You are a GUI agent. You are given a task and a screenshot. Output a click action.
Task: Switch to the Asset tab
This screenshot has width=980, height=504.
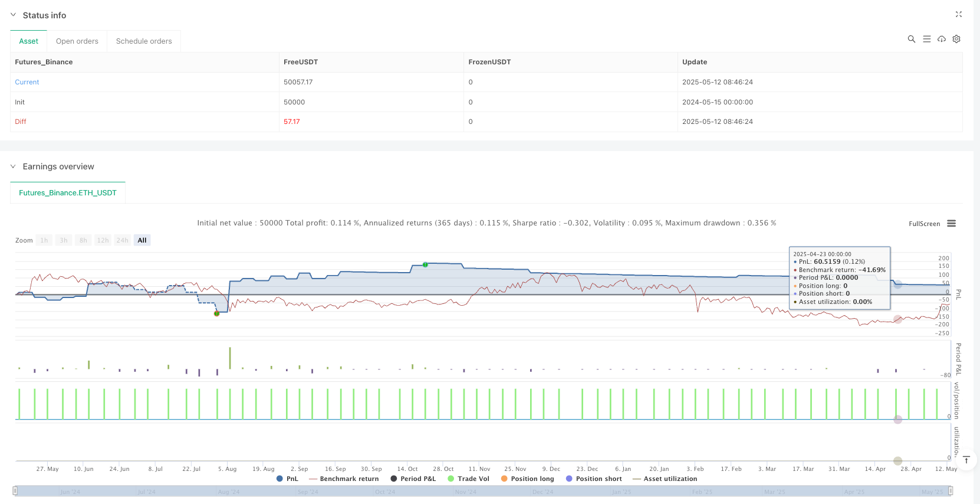(29, 41)
